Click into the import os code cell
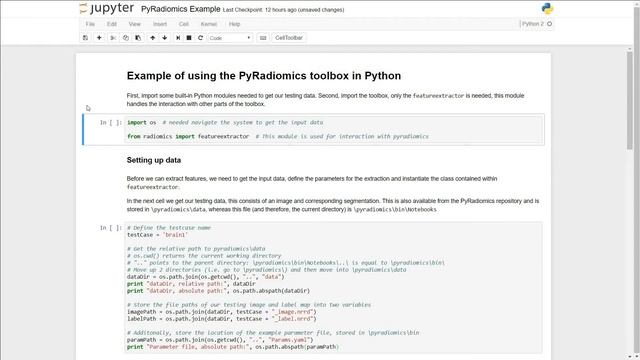Screen dimensions: 640x360 [334, 129]
